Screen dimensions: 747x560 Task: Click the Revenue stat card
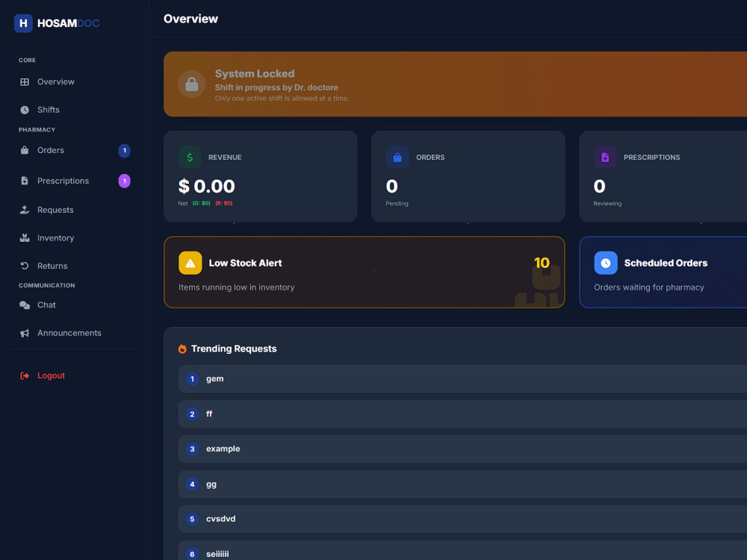click(x=260, y=177)
